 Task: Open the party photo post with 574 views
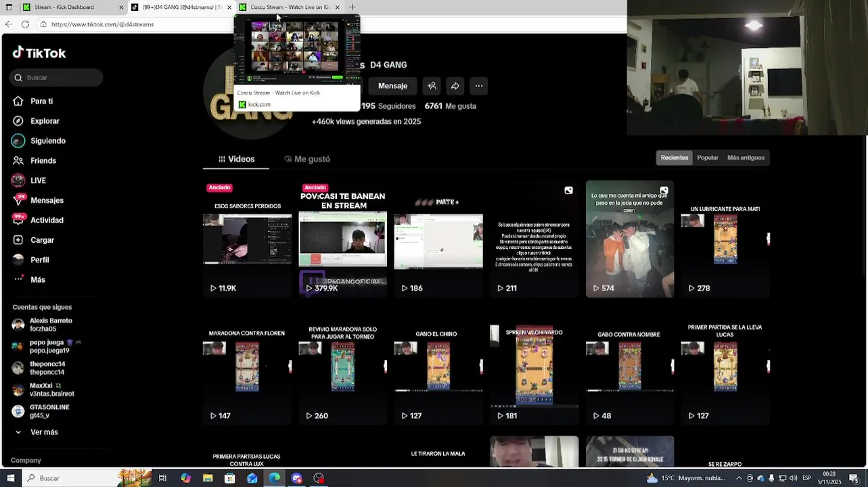(x=630, y=239)
